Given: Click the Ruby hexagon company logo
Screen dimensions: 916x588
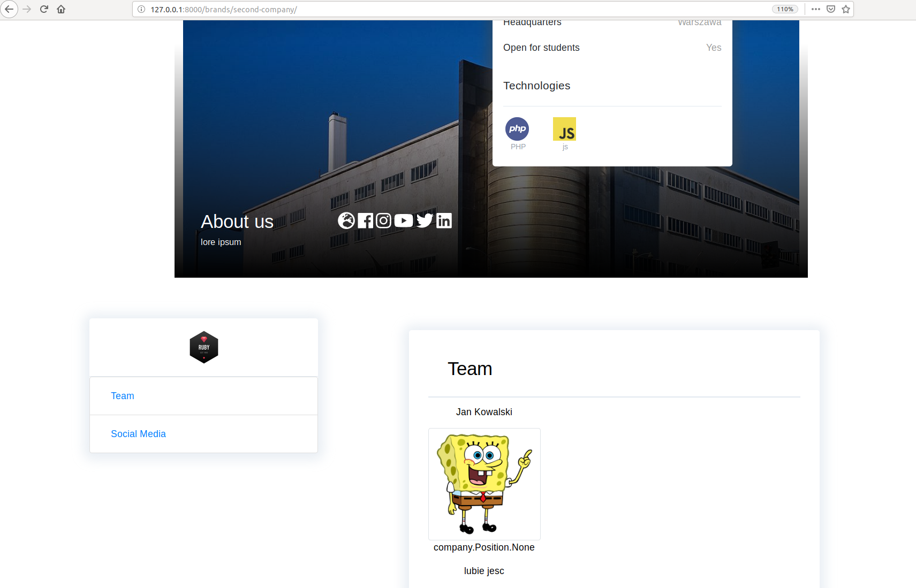Looking at the screenshot, I should click(204, 347).
